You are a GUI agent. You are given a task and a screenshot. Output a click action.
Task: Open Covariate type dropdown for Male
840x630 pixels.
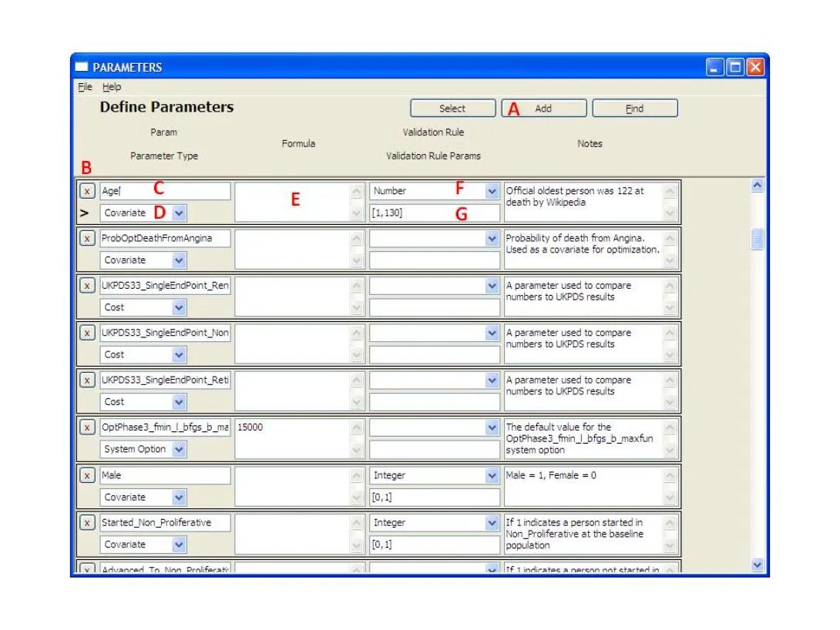(179, 498)
